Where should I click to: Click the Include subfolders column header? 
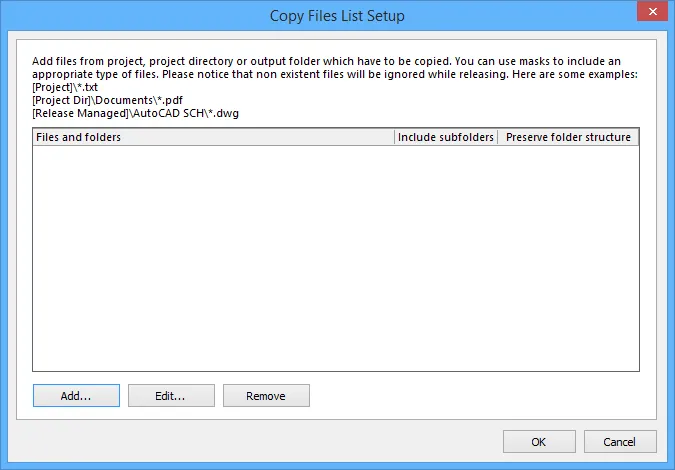pos(445,137)
